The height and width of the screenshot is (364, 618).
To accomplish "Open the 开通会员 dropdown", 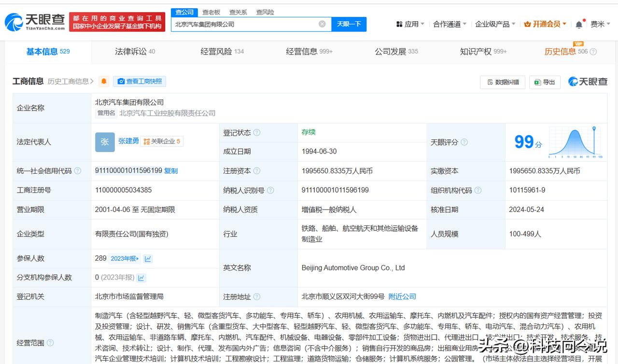I will click(545, 24).
